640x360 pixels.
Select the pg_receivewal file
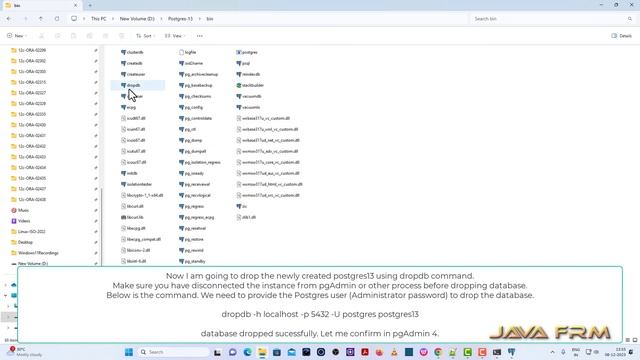point(195,184)
